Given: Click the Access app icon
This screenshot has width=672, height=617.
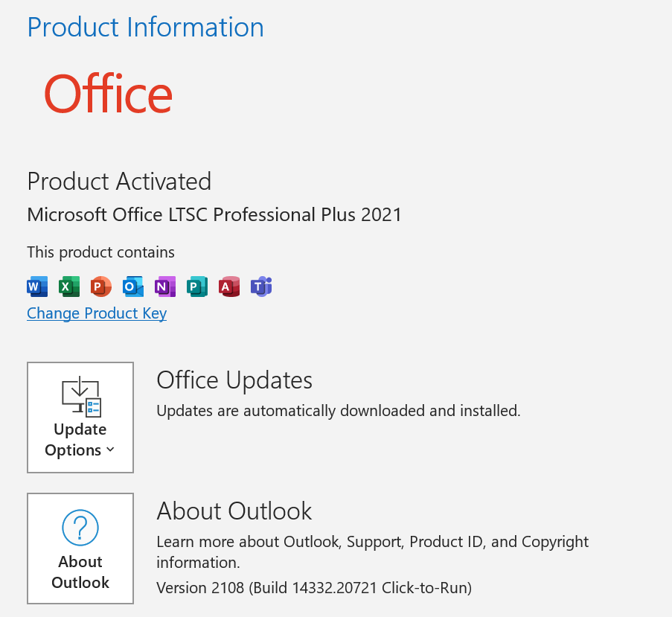Looking at the screenshot, I should point(229,287).
